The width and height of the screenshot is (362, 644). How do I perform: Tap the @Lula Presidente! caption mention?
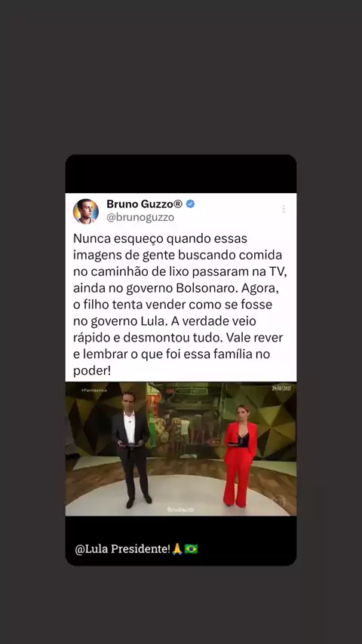click(x=122, y=549)
